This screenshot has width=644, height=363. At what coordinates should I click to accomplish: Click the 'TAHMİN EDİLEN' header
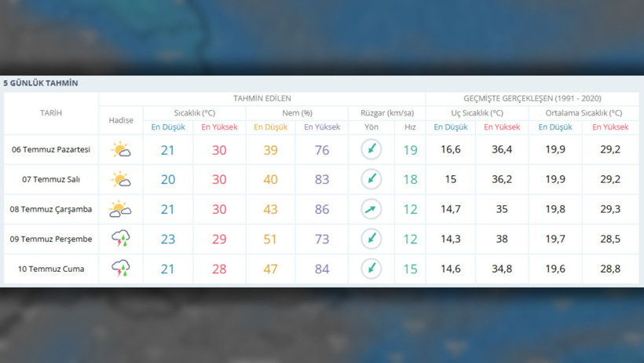[262, 99]
